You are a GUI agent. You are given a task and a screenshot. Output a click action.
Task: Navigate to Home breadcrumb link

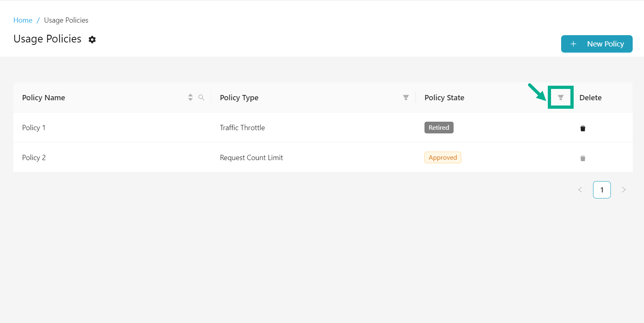click(x=23, y=20)
